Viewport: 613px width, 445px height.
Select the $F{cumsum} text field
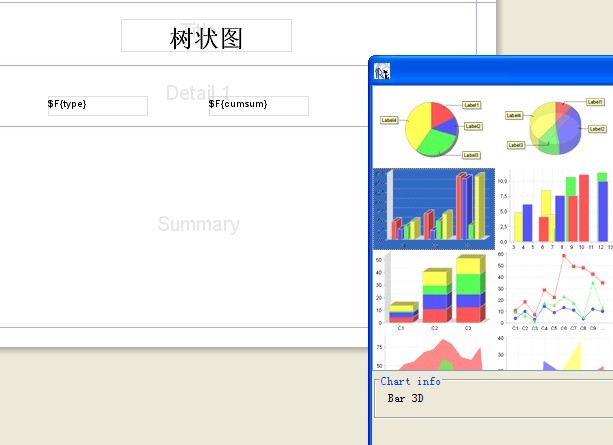tap(259, 106)
